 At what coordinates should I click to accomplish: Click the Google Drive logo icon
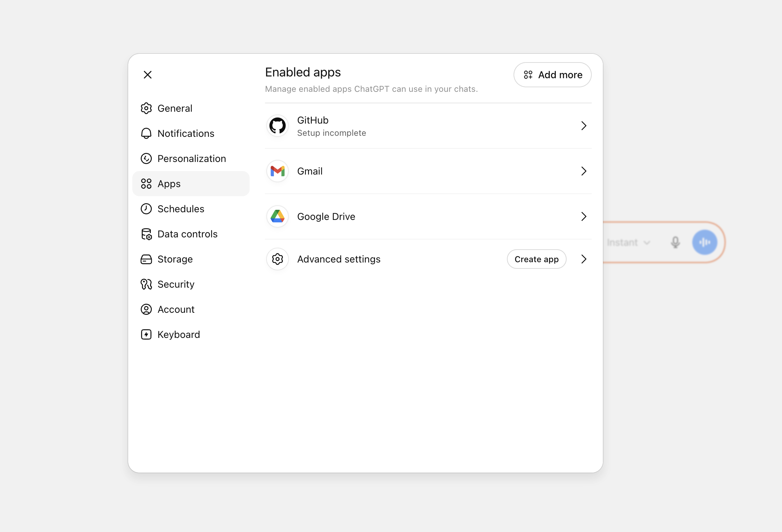tap(278, 216)
